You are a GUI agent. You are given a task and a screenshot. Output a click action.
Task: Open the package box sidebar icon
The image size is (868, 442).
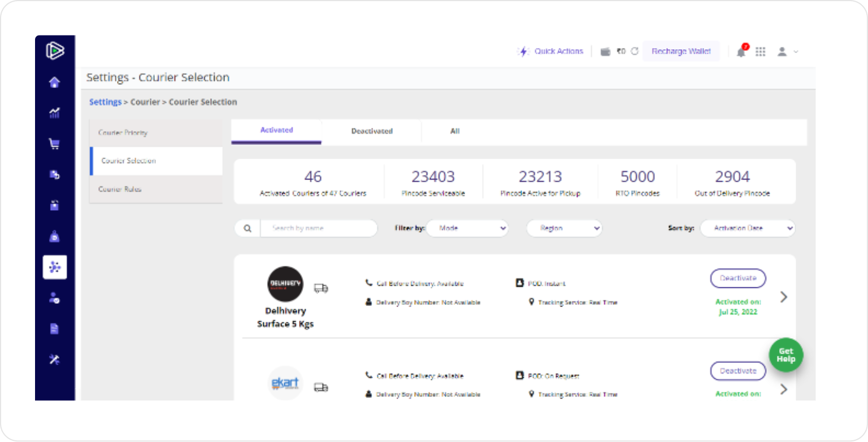click(x=54, y=205)
